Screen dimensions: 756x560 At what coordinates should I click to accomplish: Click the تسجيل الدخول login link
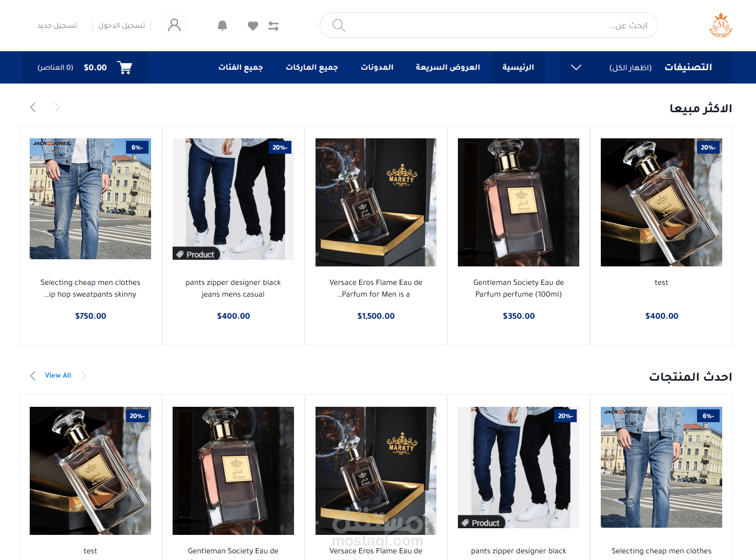pyautogui.click(x=122, y=25)
